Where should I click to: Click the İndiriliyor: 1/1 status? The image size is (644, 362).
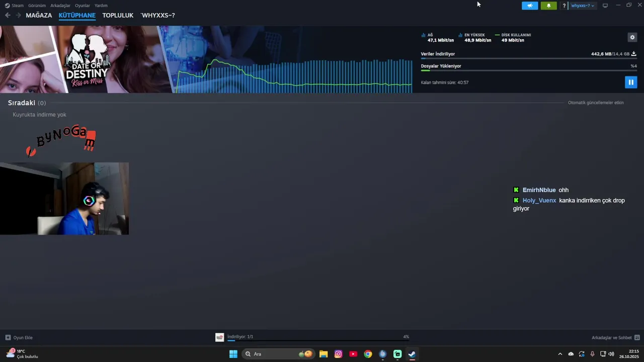click(240, 337)
